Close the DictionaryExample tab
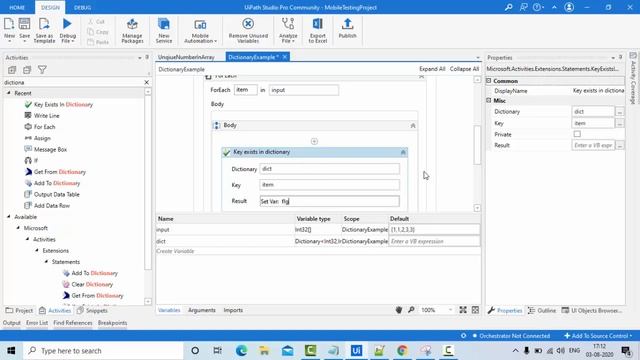 [285, 57]
